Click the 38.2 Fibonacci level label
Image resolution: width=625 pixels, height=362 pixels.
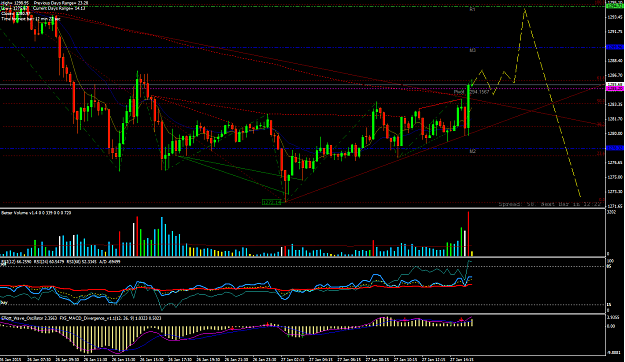coord(600,124)
